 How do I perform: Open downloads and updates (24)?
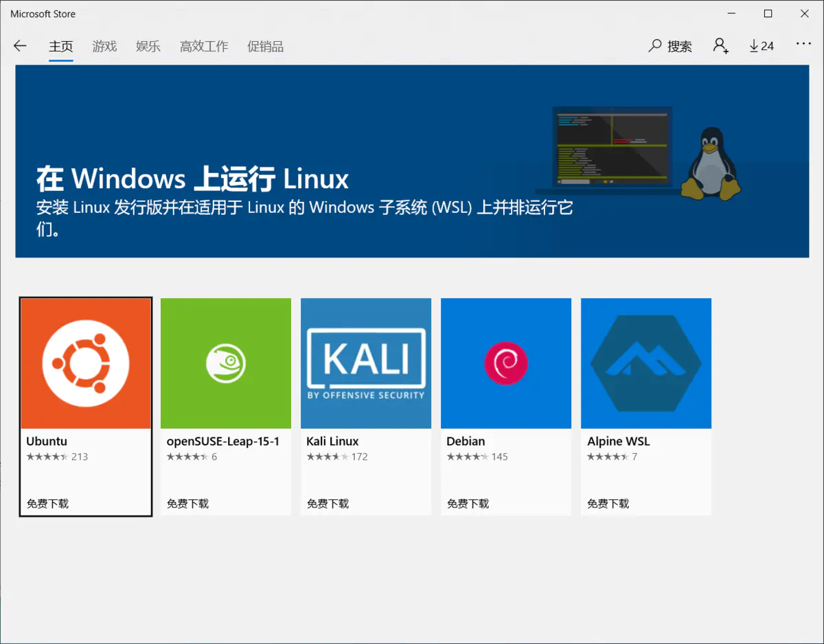point(762,46)
